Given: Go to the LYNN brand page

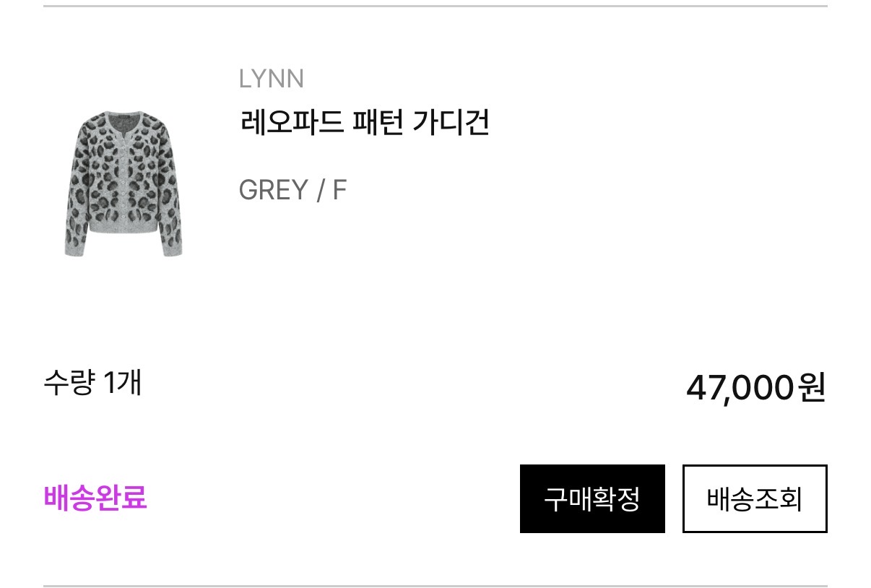Looking at the screenshot, I should (x=272, y=79).
